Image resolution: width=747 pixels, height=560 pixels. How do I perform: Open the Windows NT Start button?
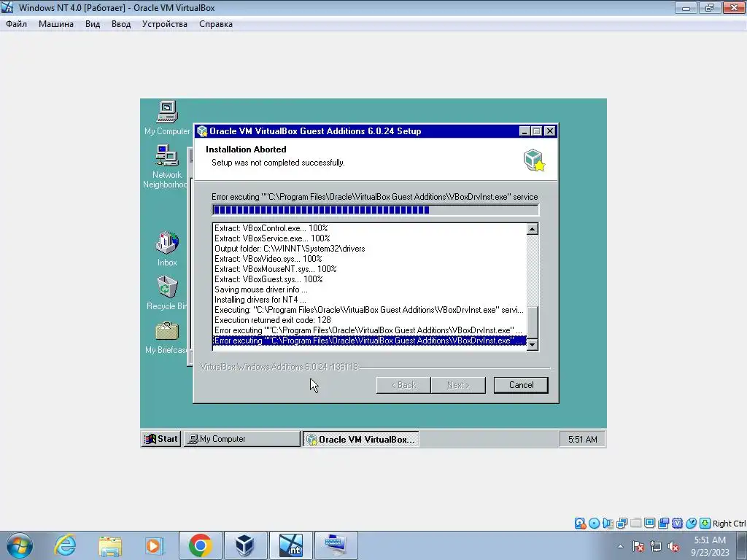point(161,439)
